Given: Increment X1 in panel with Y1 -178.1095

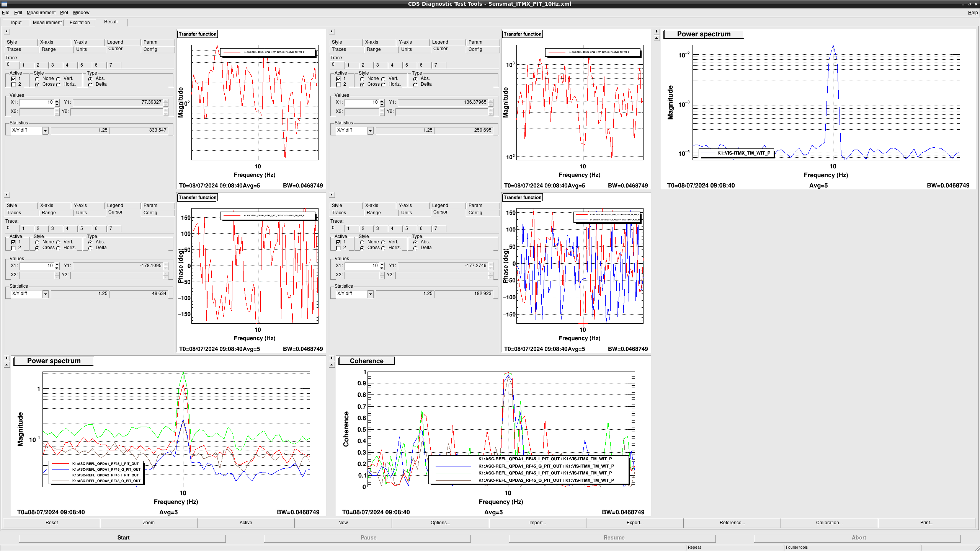Looking at the screenshot, I should (57, 264).
